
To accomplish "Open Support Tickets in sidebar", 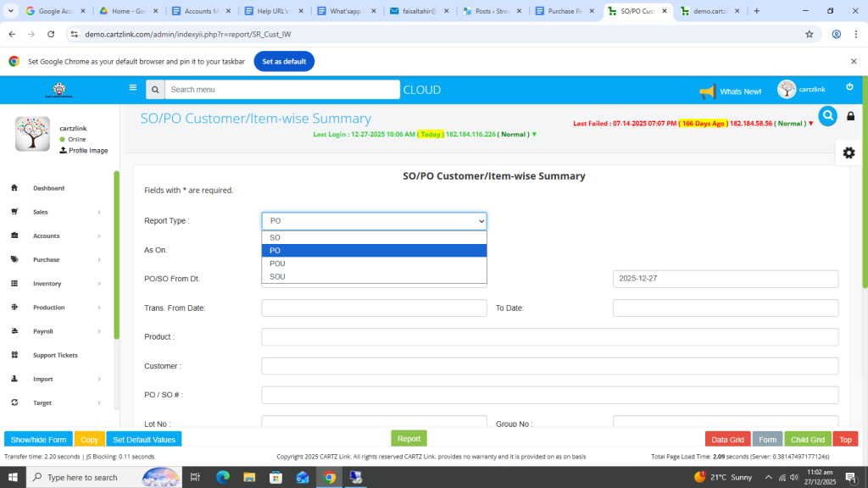I will tap(55, 355).
